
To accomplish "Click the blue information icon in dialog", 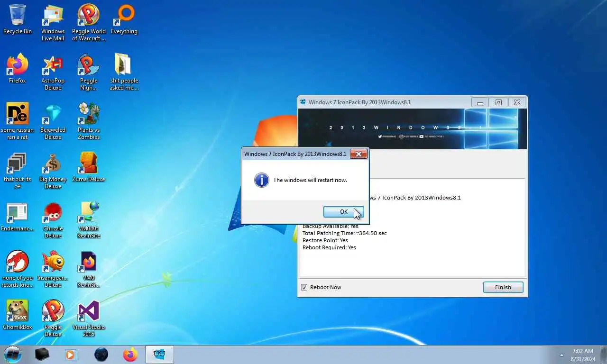I will click(x=262, y=180).
